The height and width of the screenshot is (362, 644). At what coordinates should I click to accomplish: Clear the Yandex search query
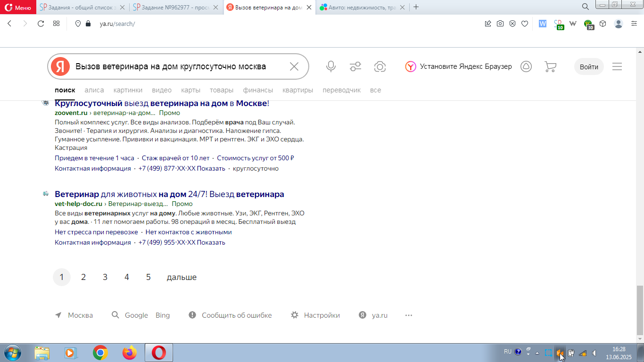click(x=294, y=66)
